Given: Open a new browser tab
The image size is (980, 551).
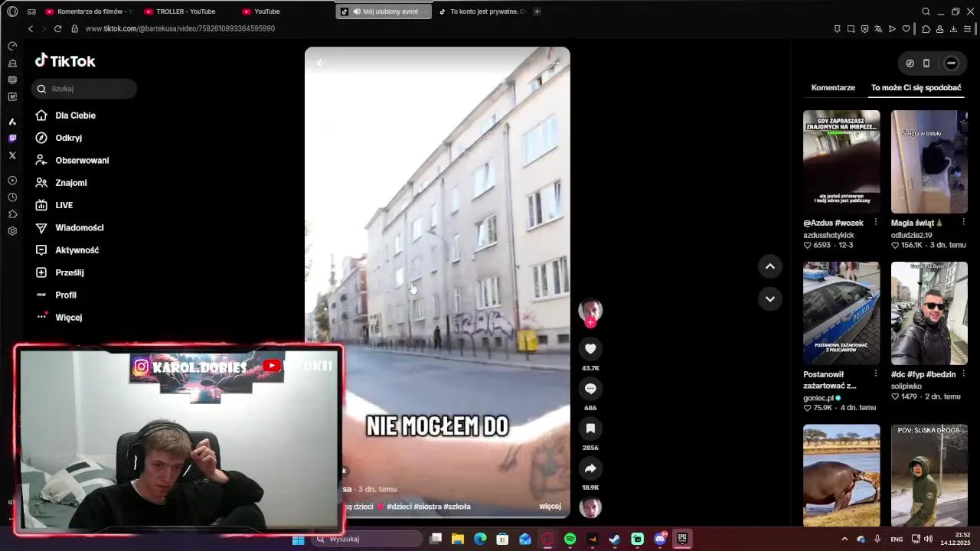Looking at the screenshot, I should point(537,11).
